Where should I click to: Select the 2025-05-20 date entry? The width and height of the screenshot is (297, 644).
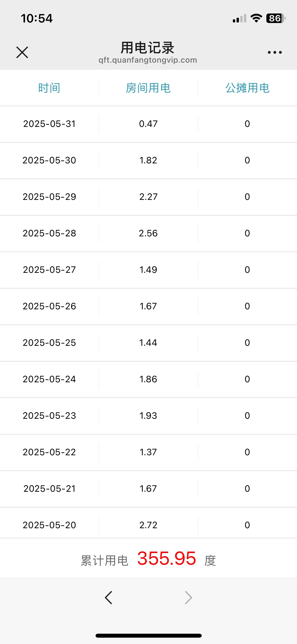pyautogui.click(x=49, y=525)
